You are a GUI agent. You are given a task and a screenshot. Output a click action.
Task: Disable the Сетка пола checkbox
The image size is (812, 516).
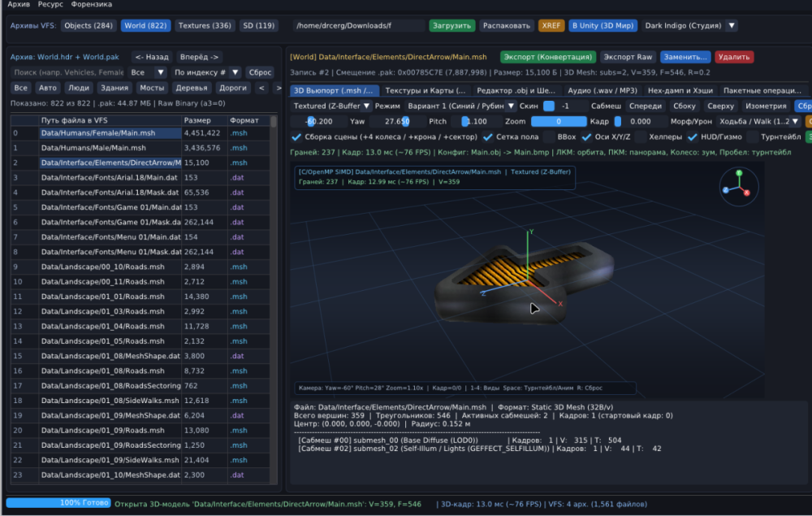click(487, 137)
